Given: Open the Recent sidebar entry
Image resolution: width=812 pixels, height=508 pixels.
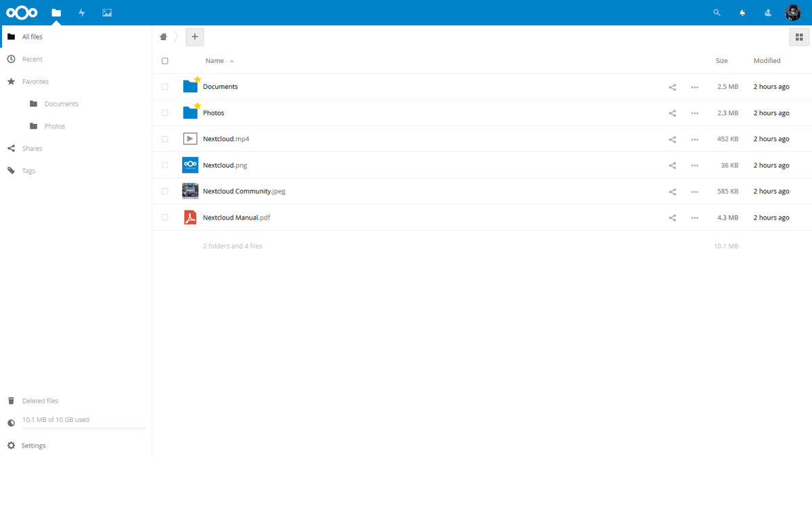Looking at the screenshot, I should (76, 59).
